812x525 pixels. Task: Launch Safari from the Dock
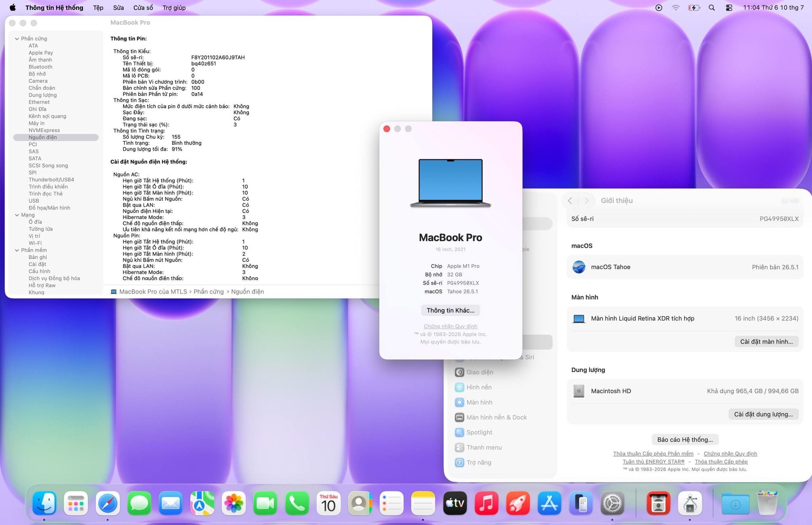107,503
